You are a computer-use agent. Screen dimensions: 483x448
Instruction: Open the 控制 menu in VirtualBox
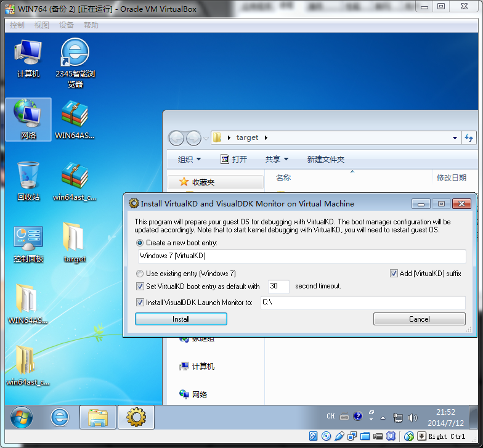(x=17, y=25)
